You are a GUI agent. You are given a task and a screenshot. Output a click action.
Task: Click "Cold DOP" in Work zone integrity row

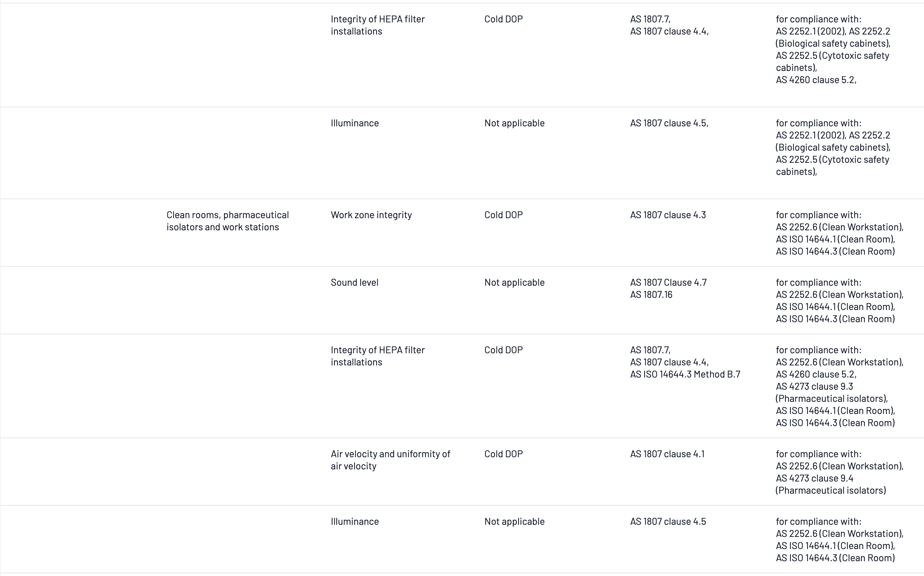coord(503,215)
